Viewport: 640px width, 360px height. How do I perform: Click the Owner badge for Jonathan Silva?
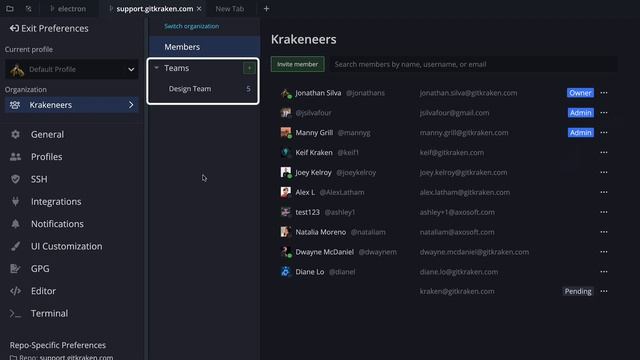point(580,93)
